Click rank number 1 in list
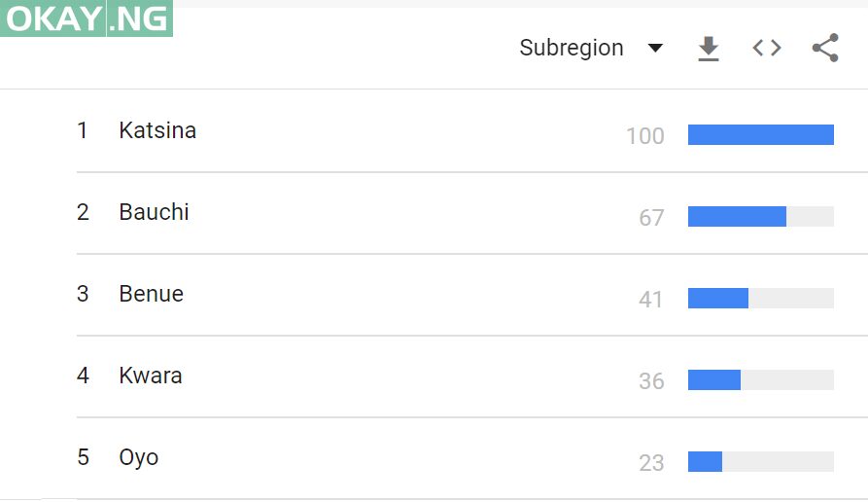Image resolution: width=868 pixels, height=502 pixels. coord(83,130)
